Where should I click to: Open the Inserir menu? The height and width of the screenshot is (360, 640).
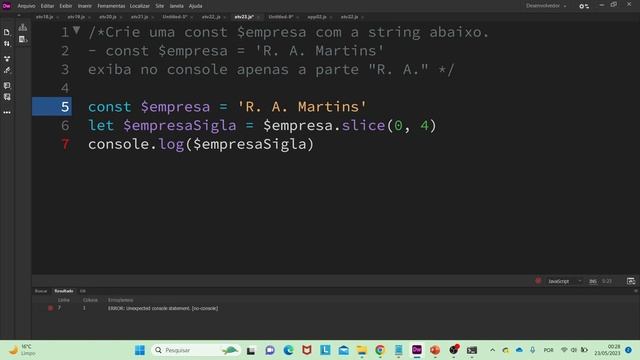(x=84, y=6)
